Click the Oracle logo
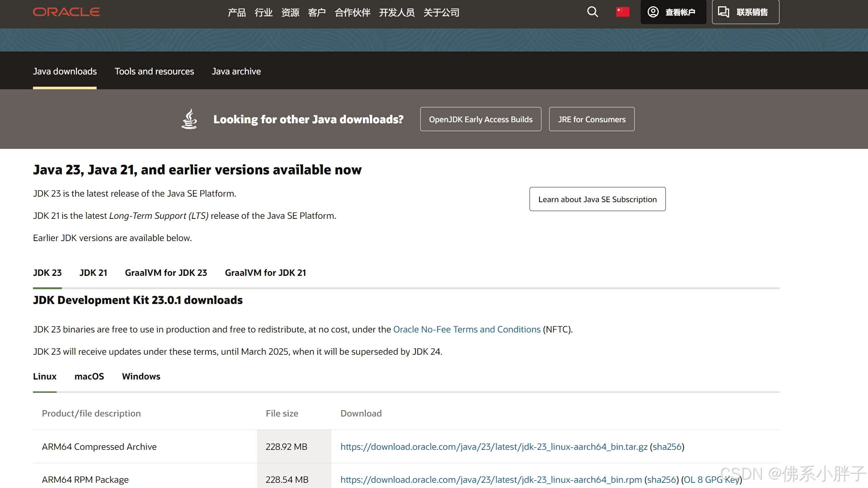 [66, 12]
